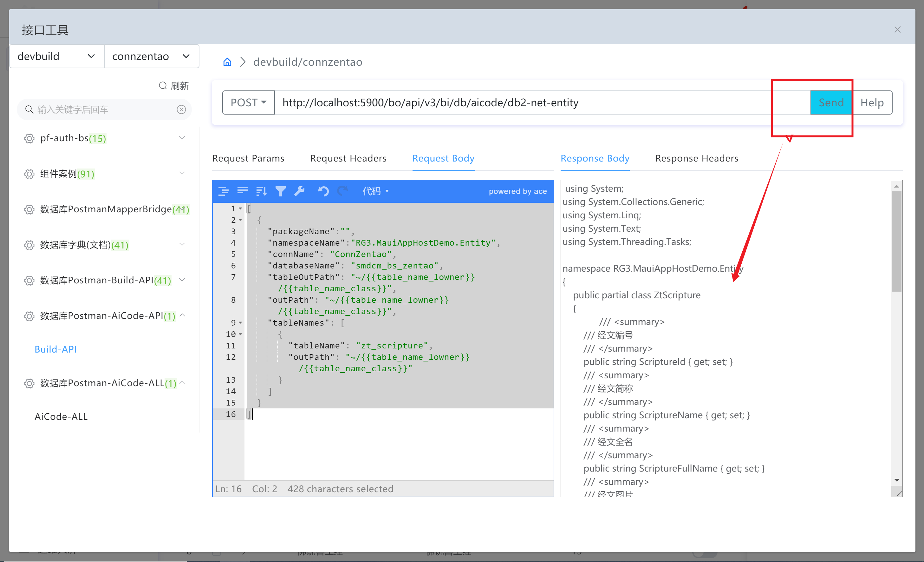Click the gear icon next to 数据库Postman-AiCode-API
Viewport: 924px width, 562px height.
[29, 316]
